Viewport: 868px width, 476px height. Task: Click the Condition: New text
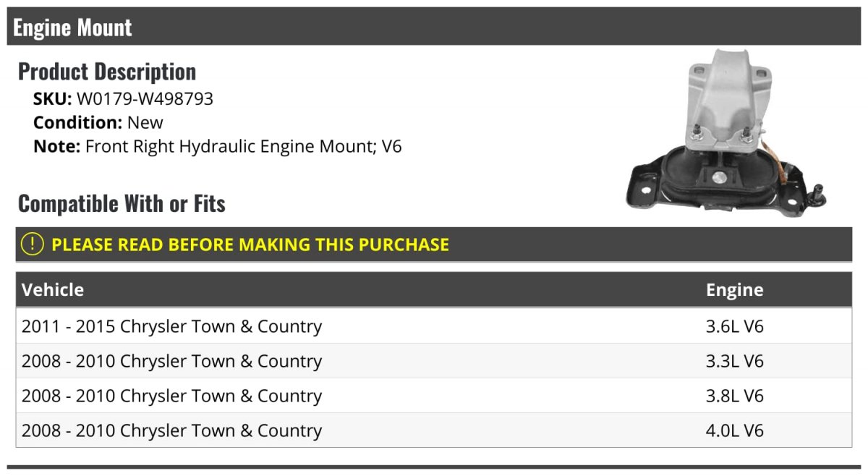98,122
